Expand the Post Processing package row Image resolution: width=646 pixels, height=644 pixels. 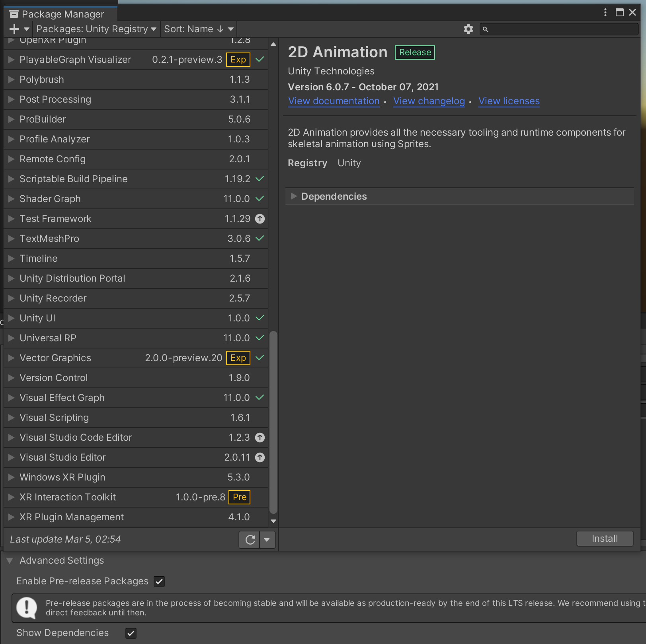(11, 99)
